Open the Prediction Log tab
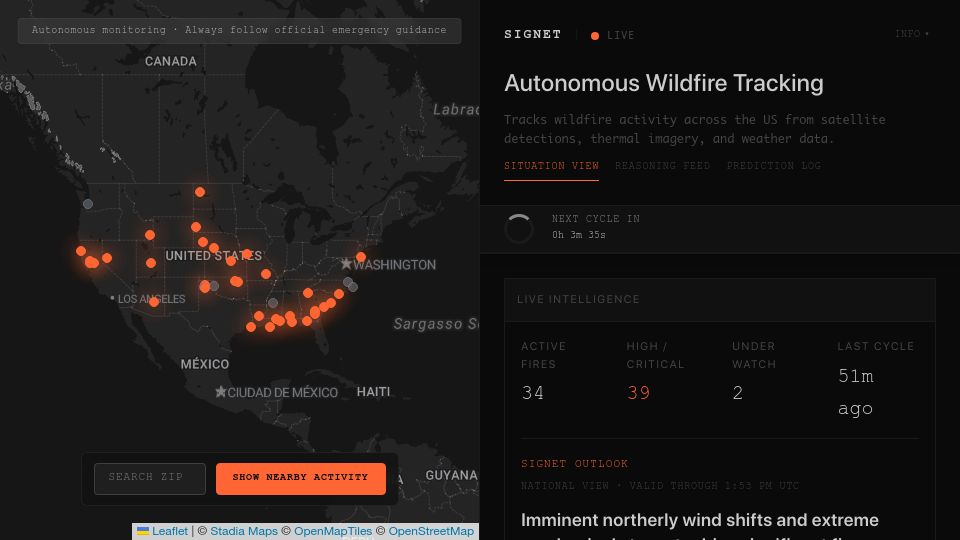The width and height of the screenshot is (960, 540). coord(773,166)
